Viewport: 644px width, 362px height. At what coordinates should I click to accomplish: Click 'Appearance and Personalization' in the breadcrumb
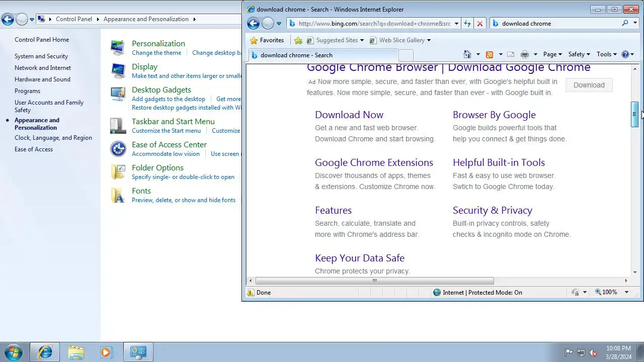(x=146, y=19)
